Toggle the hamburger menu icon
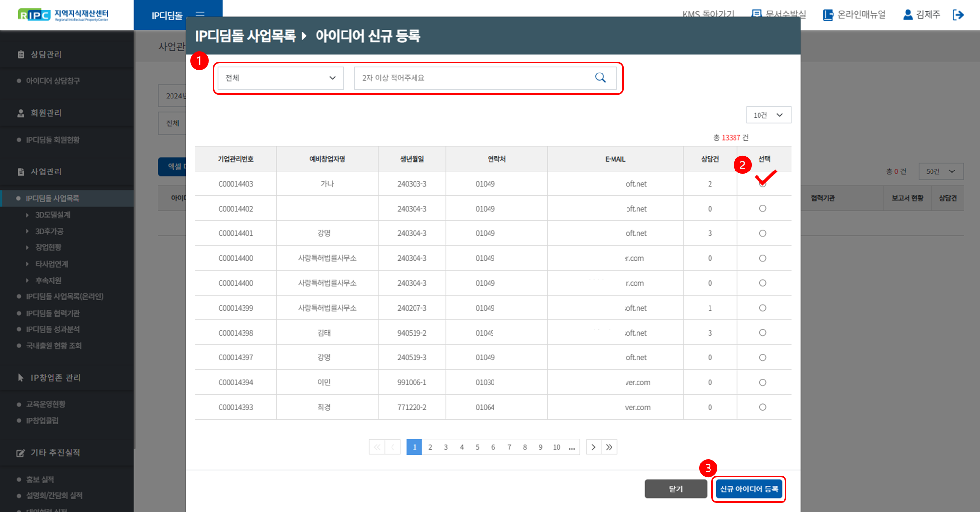The height and width of the screenshot is (512, 980). click(200, 14)
